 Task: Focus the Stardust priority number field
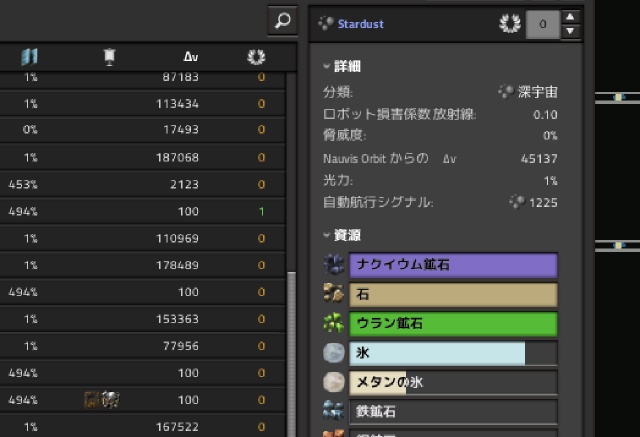(x=542, y=23)
